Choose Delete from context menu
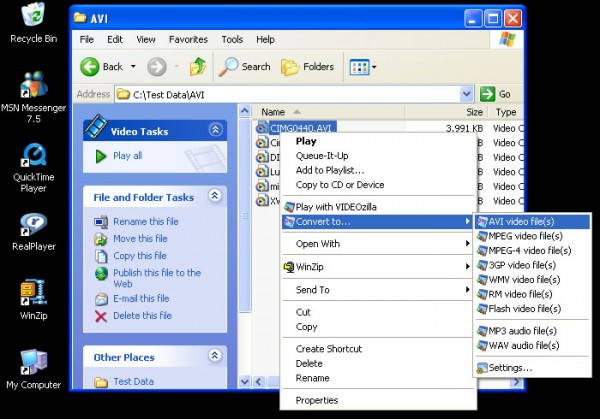 (377, 364)
